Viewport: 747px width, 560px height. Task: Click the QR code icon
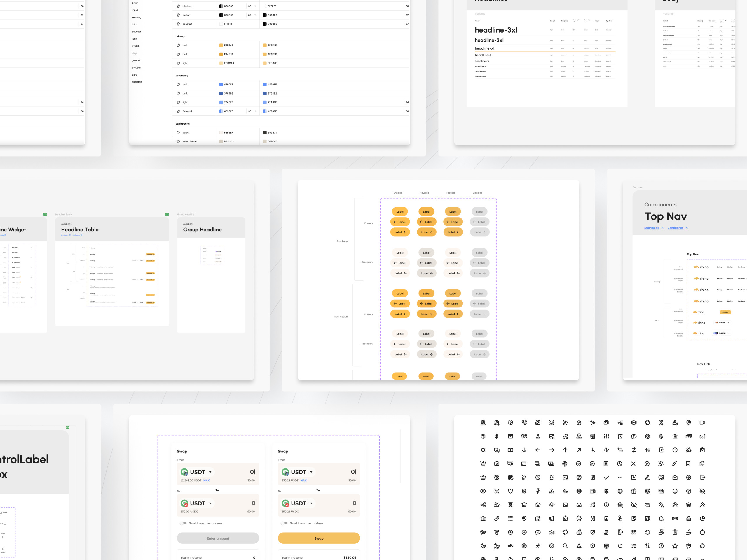(x=634, y=532)
